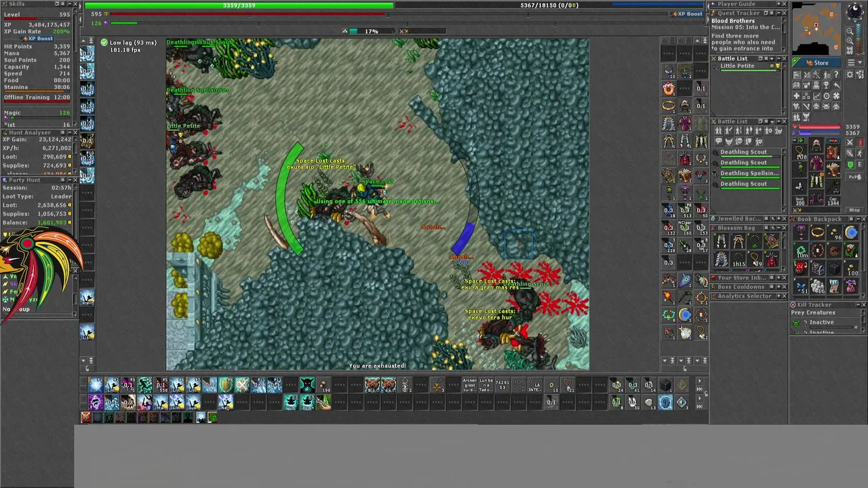Select the blue moon amulet in Book Backpack
This screenshot has width=868, height=488.
851,232
